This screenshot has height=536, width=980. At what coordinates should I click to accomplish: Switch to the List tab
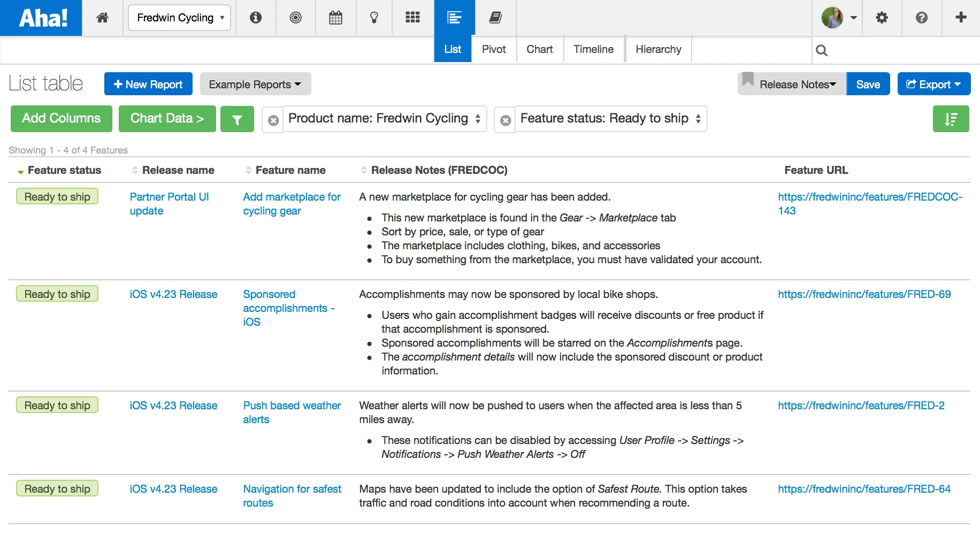coord(453,49)
